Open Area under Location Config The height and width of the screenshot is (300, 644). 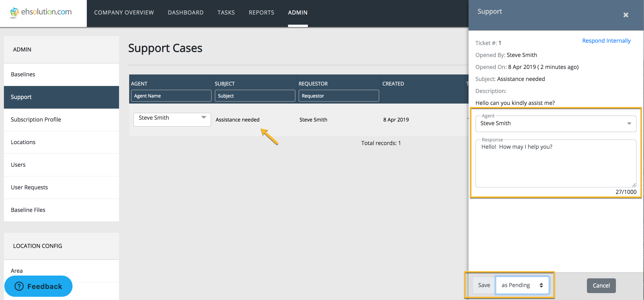(61, 271)
